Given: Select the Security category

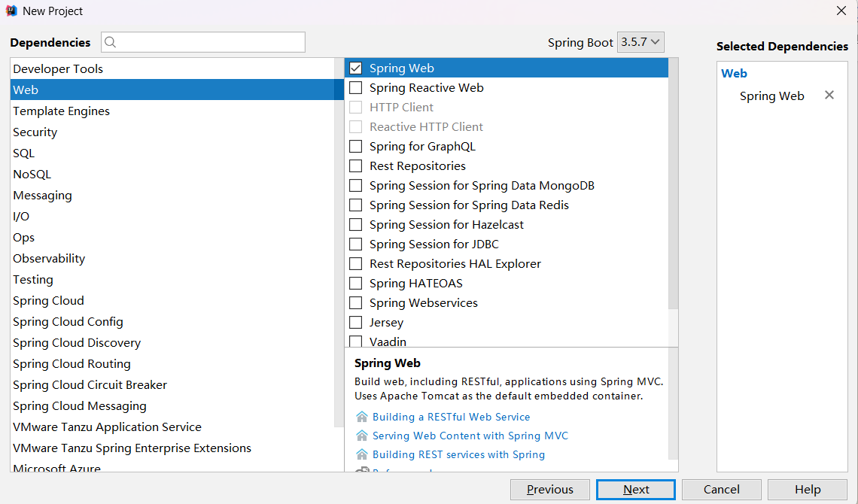Looking at the screenshot, I should 172,132.
